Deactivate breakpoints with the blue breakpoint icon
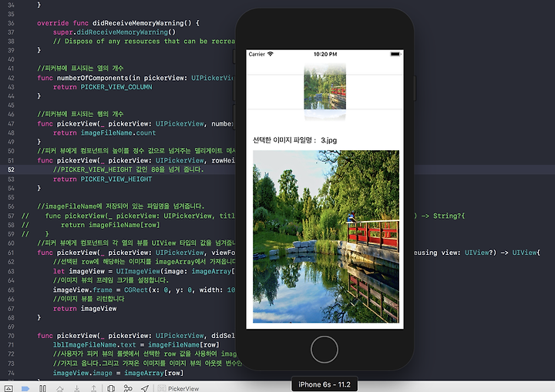The width and height of the screenshot is (555, 392). [x=25, y=388]
